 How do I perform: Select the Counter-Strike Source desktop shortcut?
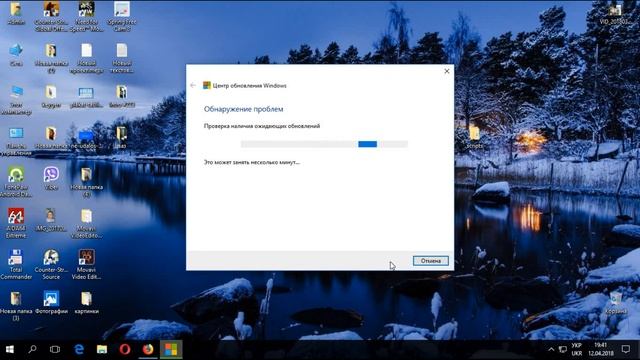(x=51, y=264)
